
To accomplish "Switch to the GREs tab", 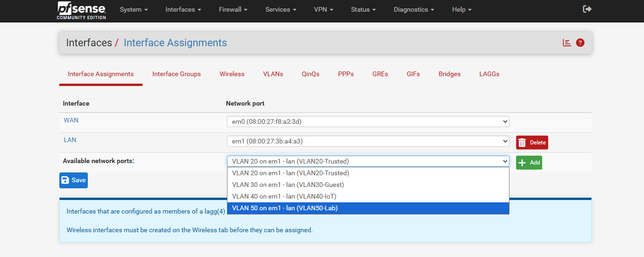I will tap(380, 74).
